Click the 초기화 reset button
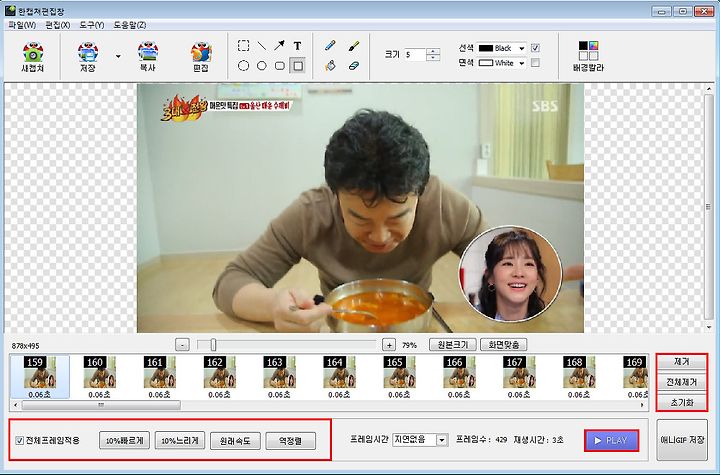Viewport: 720px width, 475px height. coord(682,402)
